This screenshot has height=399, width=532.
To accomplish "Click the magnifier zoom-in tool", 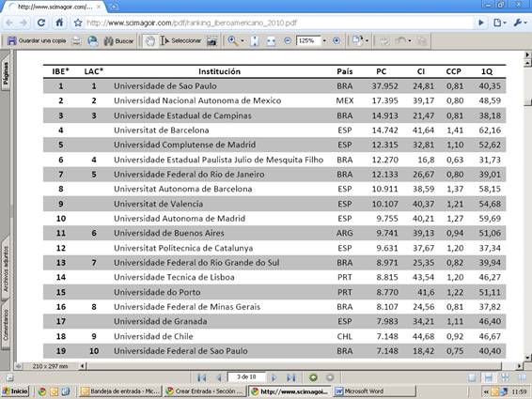I will pyautogui.click(x=233, y=41).
